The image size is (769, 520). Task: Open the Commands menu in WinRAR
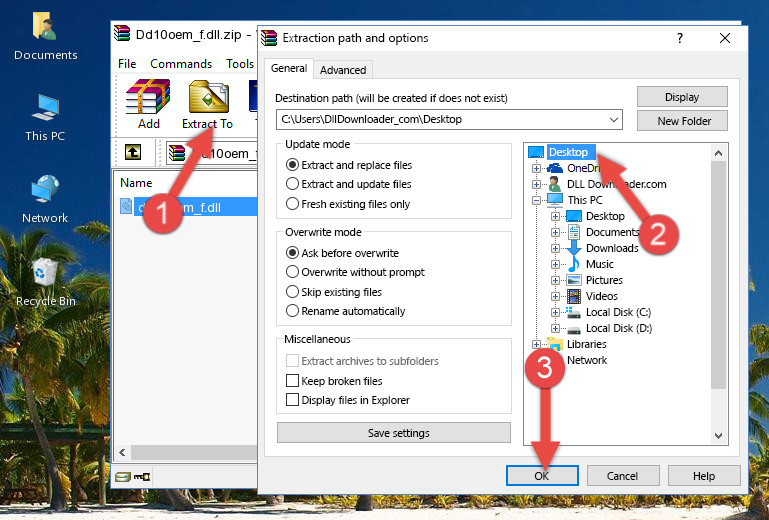point(181,64)
